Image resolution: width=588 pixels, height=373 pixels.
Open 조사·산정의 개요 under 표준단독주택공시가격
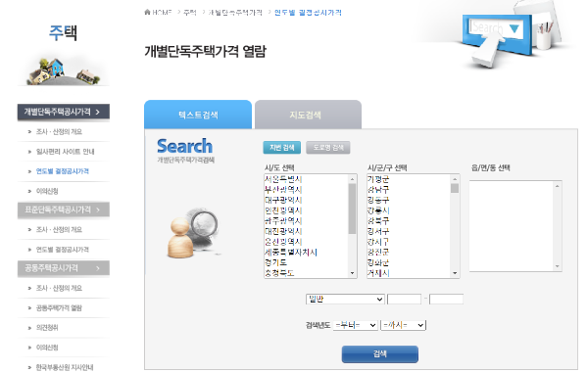point(59,229)
